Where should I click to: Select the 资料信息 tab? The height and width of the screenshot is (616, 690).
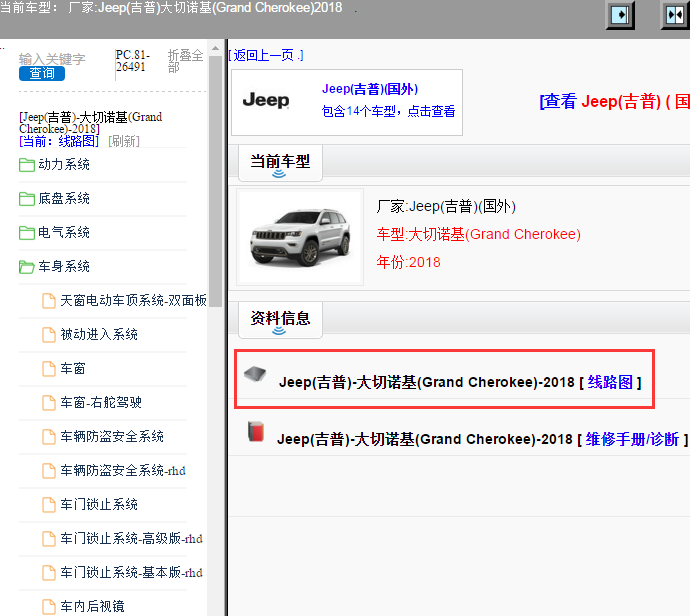coord(280,320)
